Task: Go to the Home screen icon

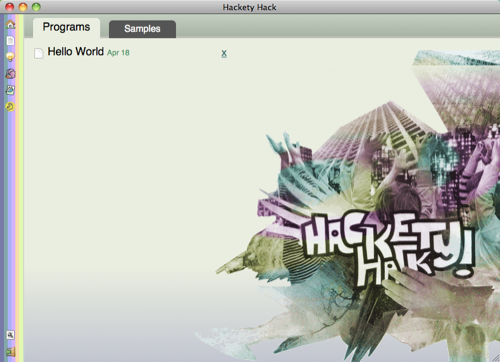Action: pos(11,24)
